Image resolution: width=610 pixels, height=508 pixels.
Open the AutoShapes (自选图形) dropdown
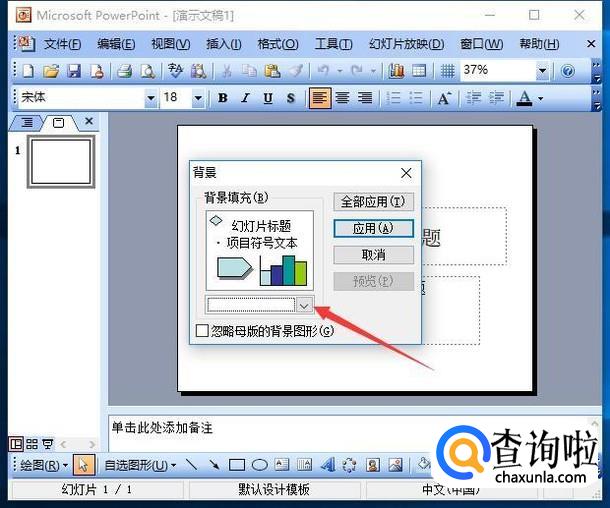click(x=140, y=465)
